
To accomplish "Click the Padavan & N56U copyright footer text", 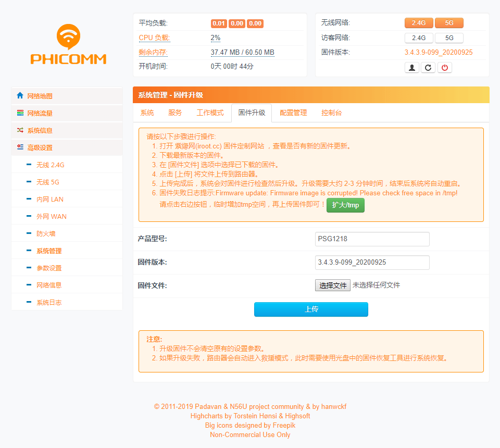I will pyautogui.click(x=250, y=406).
